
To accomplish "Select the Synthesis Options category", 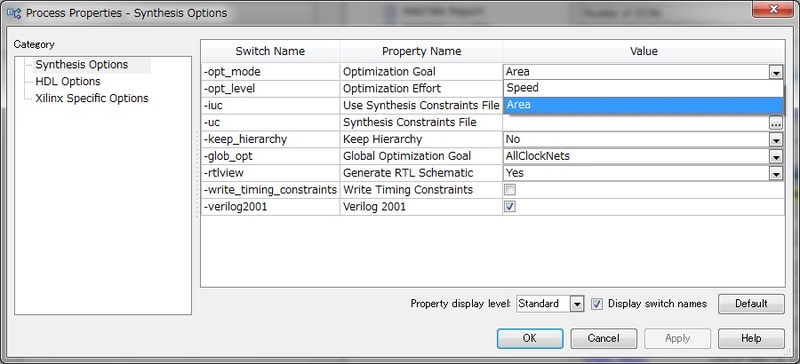I will [82, 65].
